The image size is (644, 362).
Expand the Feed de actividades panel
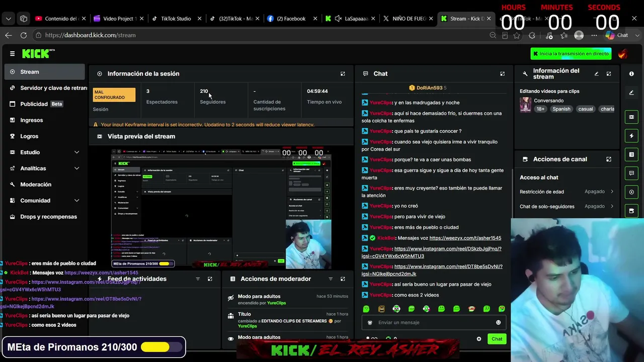click(210, 279)
